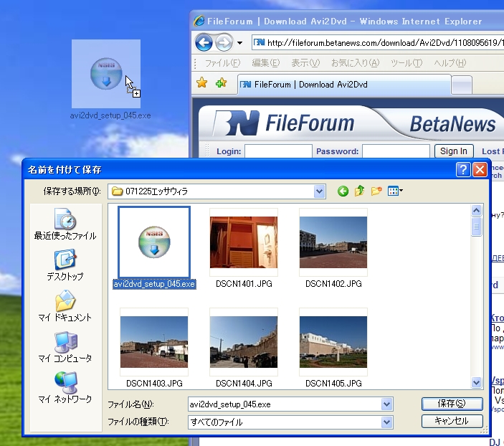Open the ヘルプ(H) menu in Internet Explorer
Image resolution: width=504 pixels, height=446 pixels.
tap(450, 62)
